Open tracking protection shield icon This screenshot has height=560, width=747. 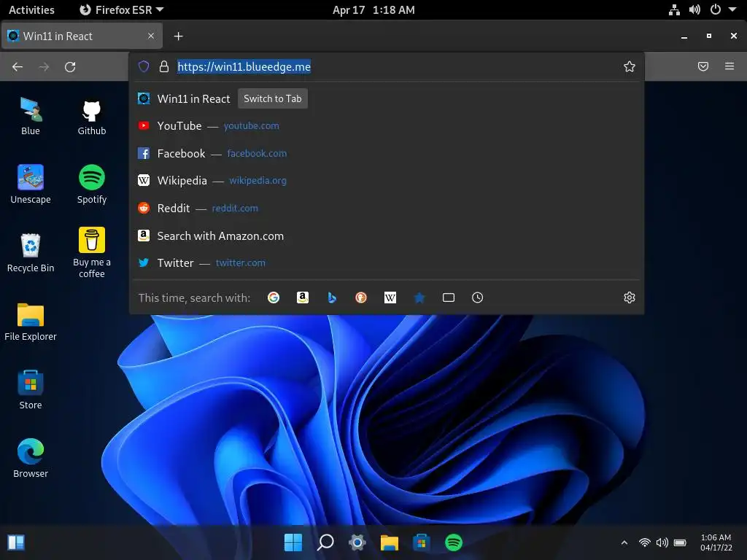click(144, 66)
